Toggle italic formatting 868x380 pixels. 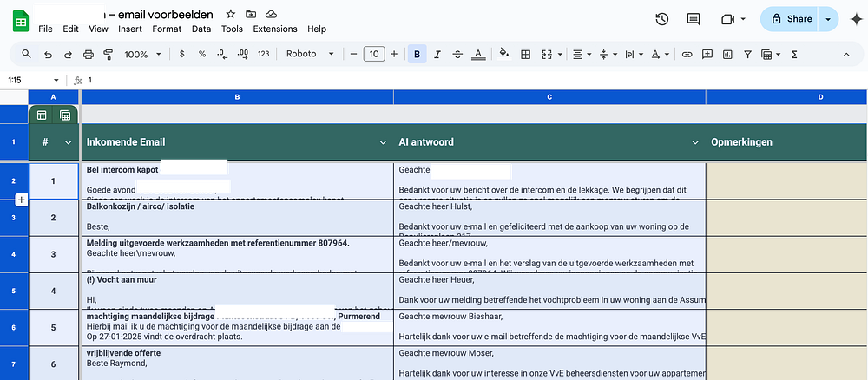[437, 54]
